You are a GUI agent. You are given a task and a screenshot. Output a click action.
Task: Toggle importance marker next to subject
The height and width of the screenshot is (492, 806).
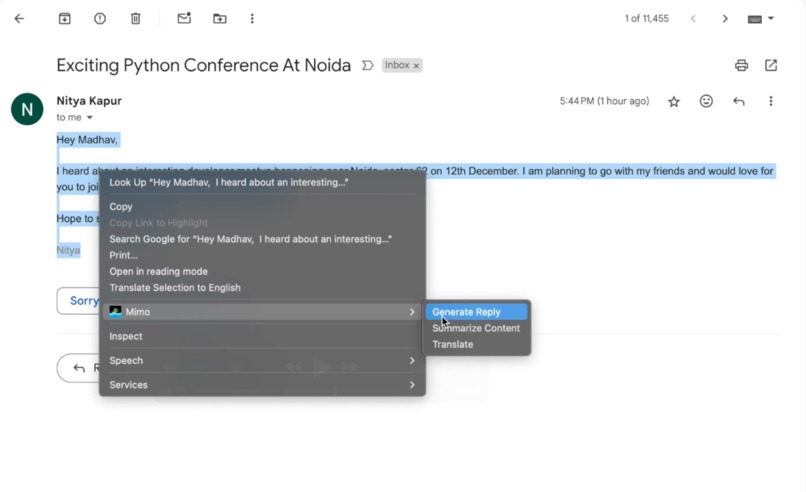[367, 65]
